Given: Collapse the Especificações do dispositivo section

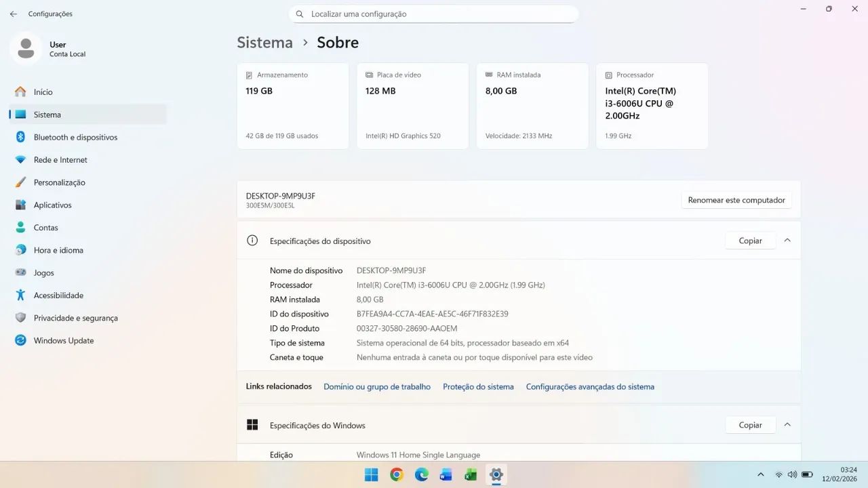Looking at the screenshot, I should 787,240.
